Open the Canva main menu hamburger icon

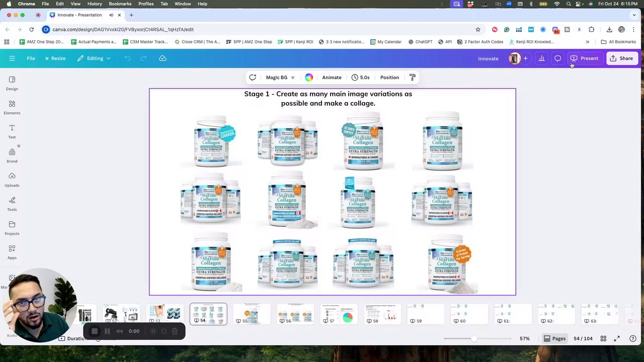[12, 58]
